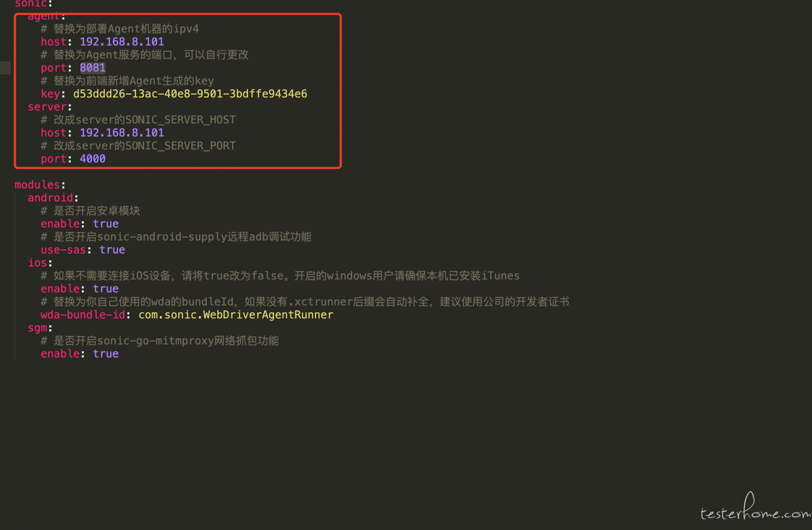812x530 pixels.
Task: Click the comment about sonic-go-mitmproxy网络抓包
Action: pyautogui.click(x=160, y=341)
